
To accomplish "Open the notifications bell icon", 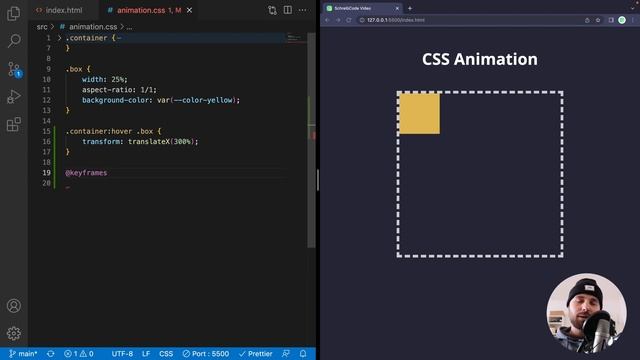I will [303, 353].
